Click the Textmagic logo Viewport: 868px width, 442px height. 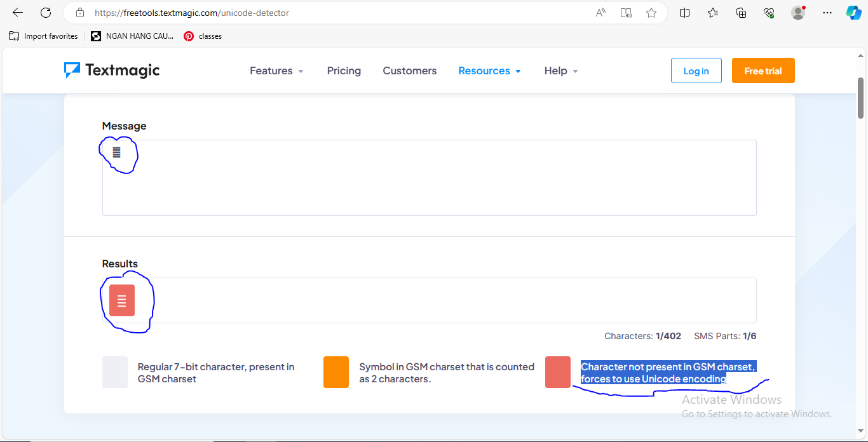[x=112, y=70]
